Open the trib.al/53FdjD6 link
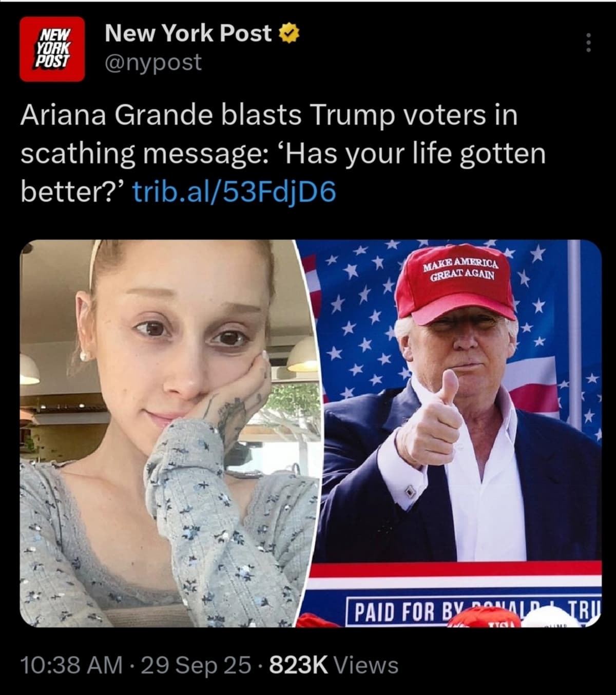This screenshot has width=616, height=695. 235,191
